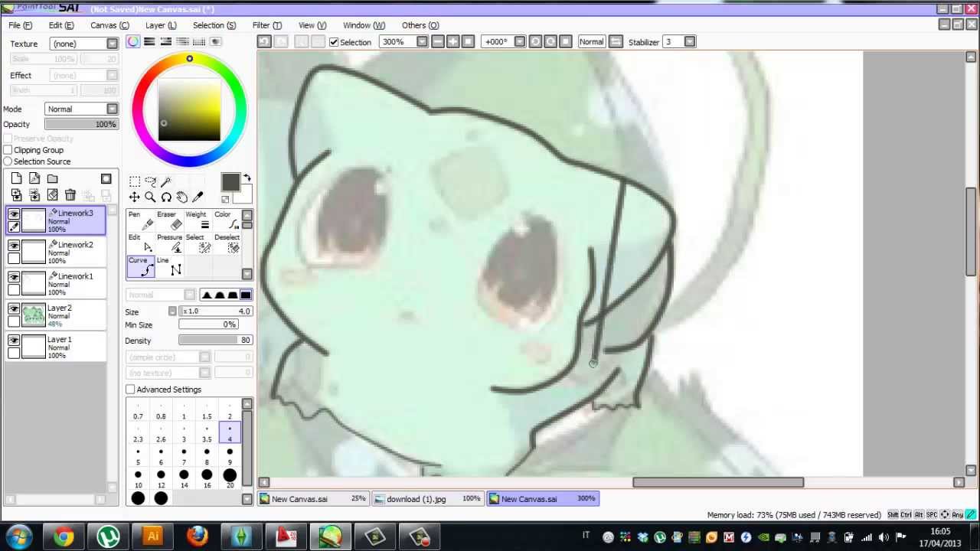980x551 pixels.
Task: Open the Selection menu
Action: click(214, 25)
